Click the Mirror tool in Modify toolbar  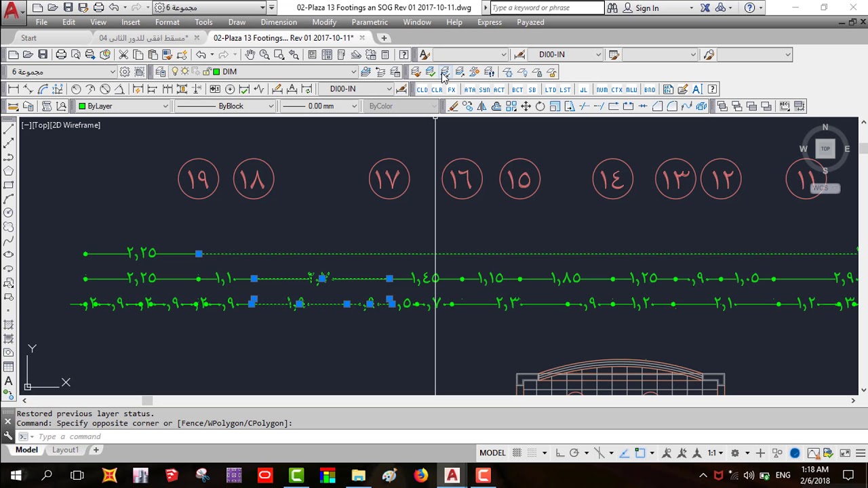(482, 106)
